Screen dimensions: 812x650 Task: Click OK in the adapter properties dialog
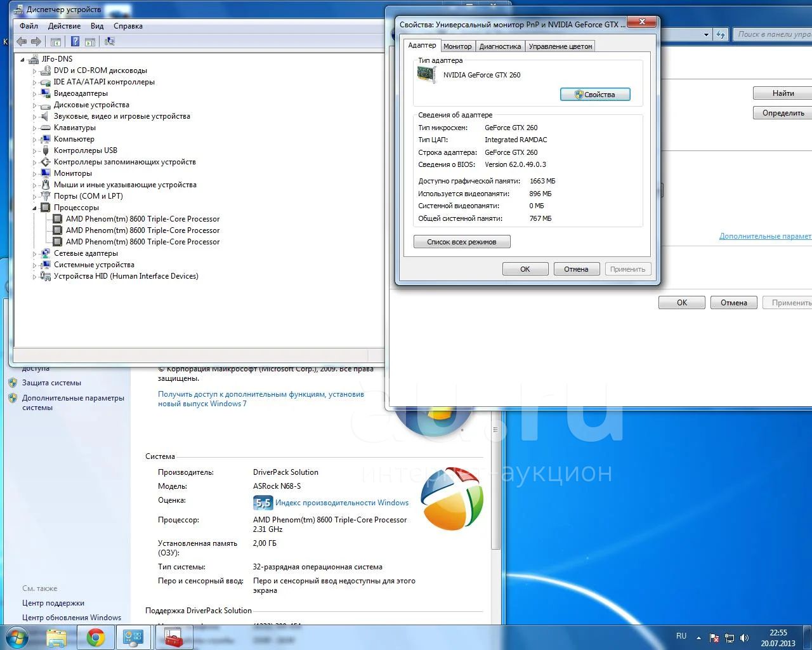tap(525, 269)
